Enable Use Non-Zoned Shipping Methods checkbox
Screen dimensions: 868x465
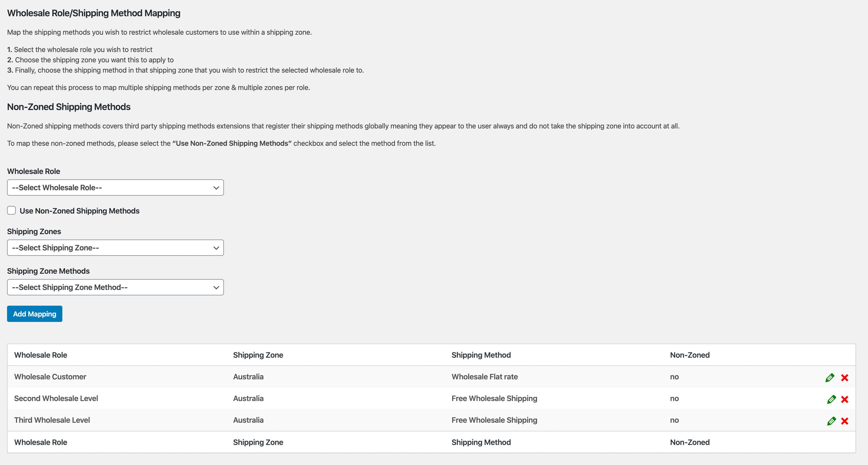pyautogui.click(x=11, y=211)
